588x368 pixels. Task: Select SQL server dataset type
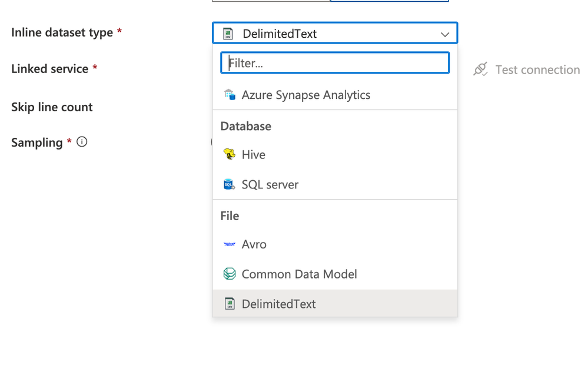[334, 184]
